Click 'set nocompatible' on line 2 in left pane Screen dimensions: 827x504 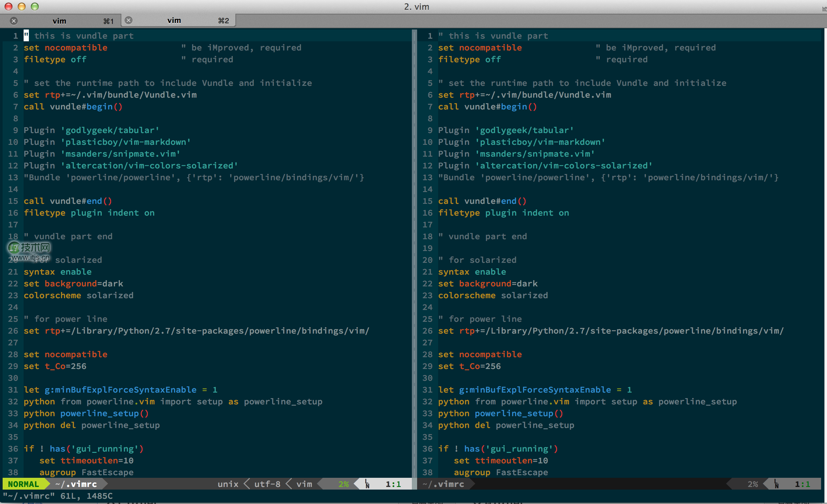(66, 48)
